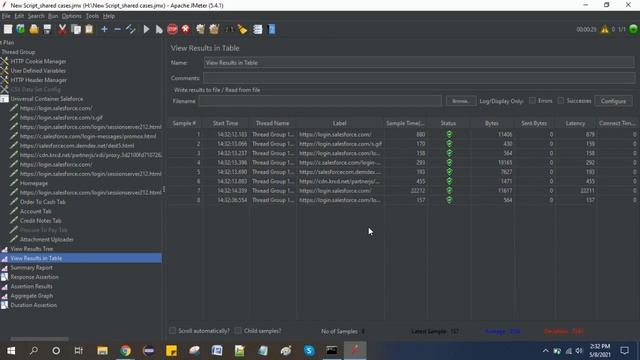Click the green running status circle icon
The width and height of the screenshot is (640, 360).
point(633,29)
